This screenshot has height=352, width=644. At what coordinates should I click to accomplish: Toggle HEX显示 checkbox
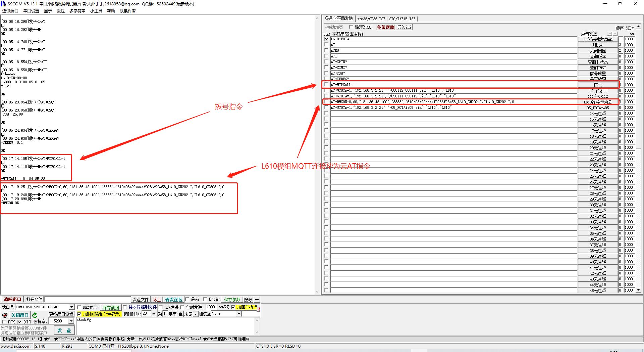coord(79,307)
